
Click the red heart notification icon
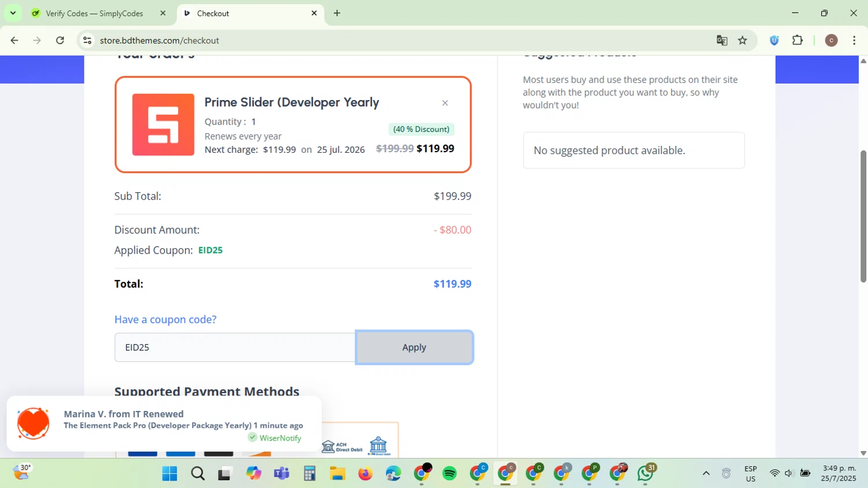coord(34,424)
